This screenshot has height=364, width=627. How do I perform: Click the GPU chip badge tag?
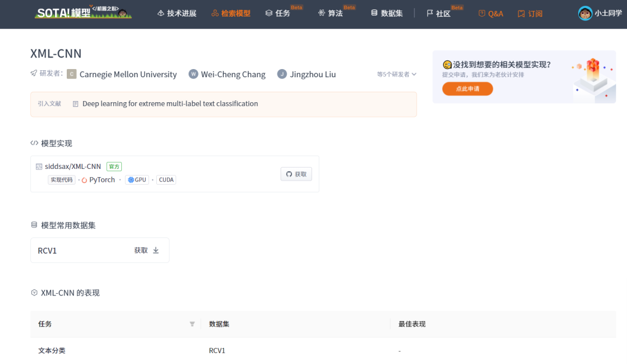pos(136,179)
